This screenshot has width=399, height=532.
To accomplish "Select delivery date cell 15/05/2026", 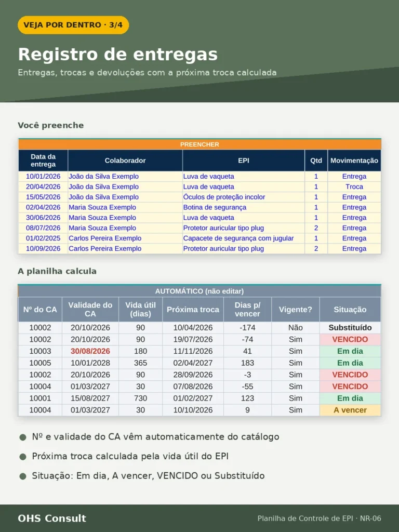I will click(x=43, y=197).
